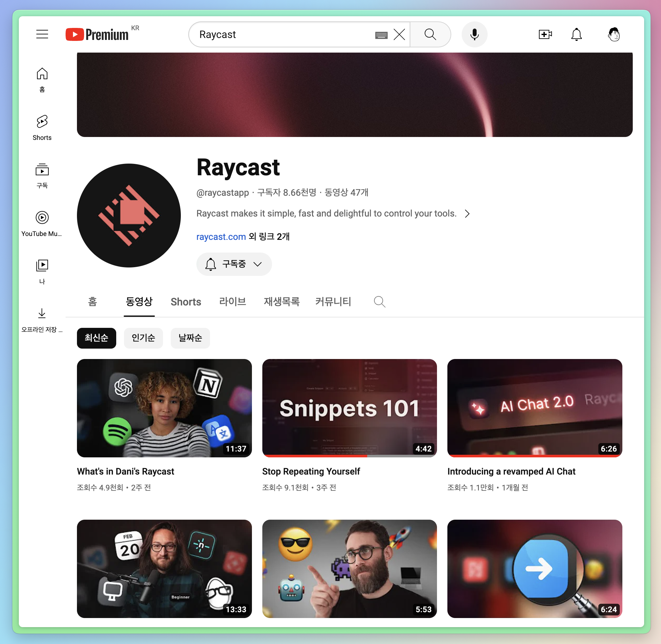
Task: Click the 11:37 duration badge
Action: (236, 449)
